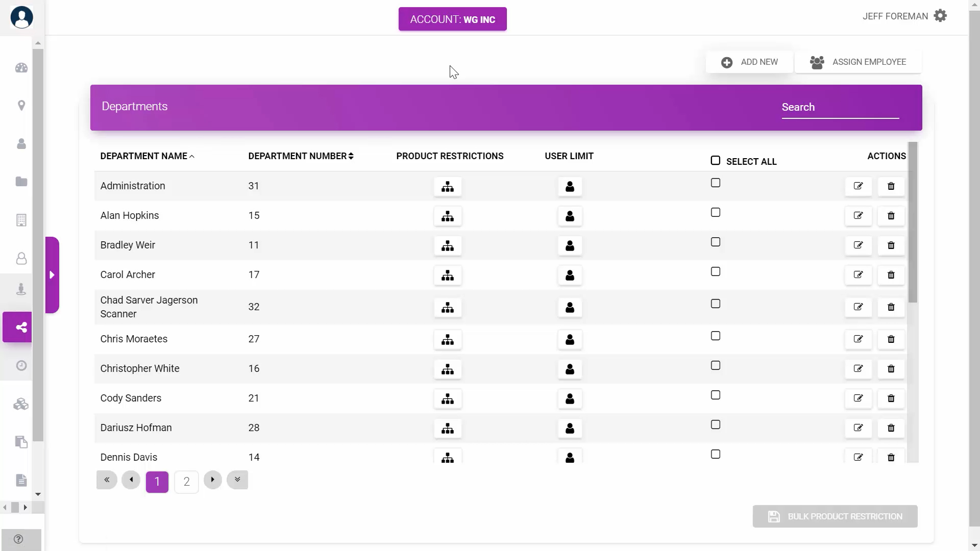Click the Jeff Foreman username
Viewport: 980px width, 551px height.
(895, 16)
